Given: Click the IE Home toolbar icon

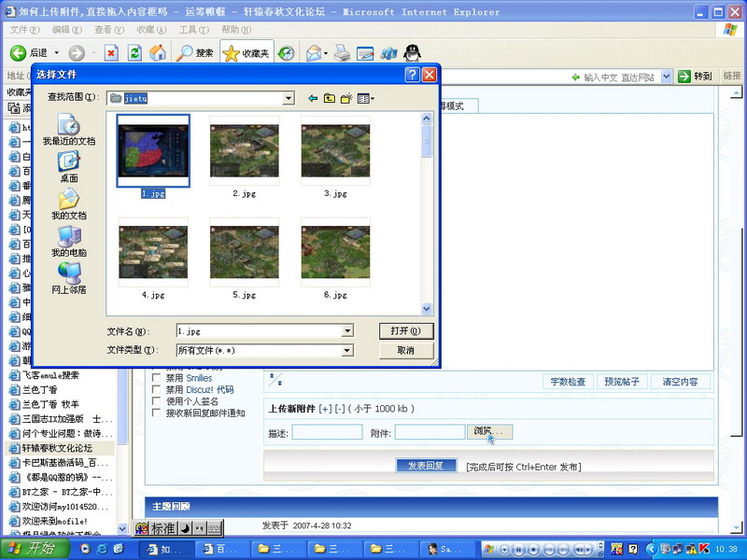Looking at the screenshot, I should coord(158,53).
